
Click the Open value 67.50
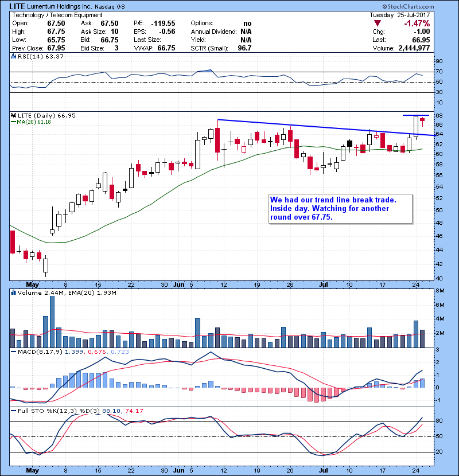click(56, 24)
